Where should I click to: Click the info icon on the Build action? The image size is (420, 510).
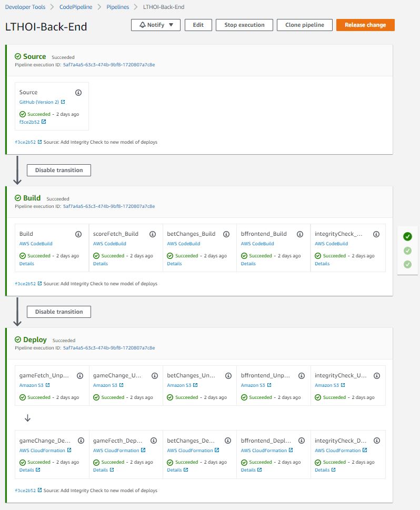78,234
